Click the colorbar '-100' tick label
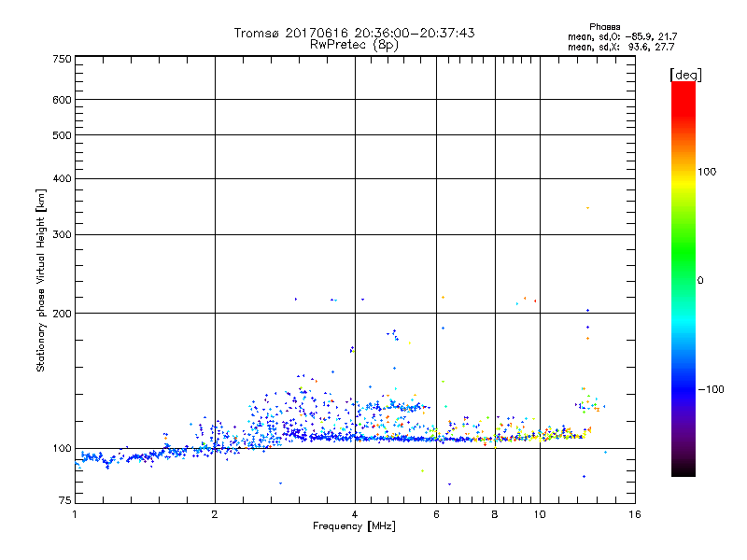 click(x=711, y=389)
